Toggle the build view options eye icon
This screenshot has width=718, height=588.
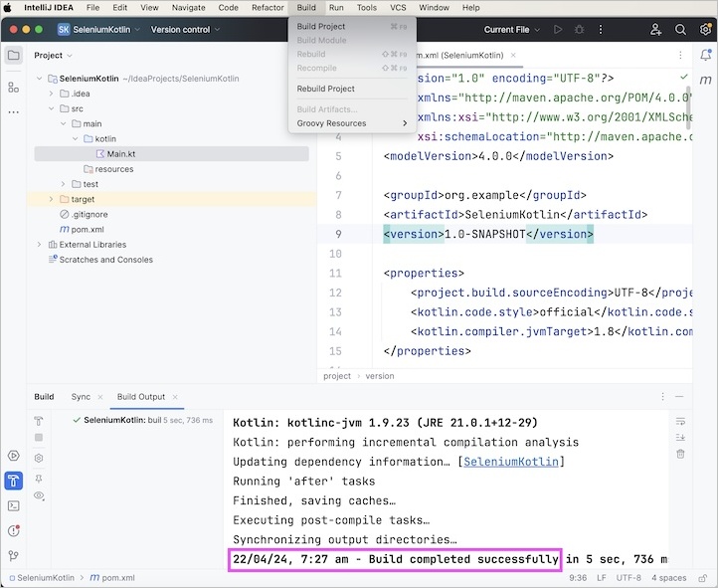click(x=39, y=495)
